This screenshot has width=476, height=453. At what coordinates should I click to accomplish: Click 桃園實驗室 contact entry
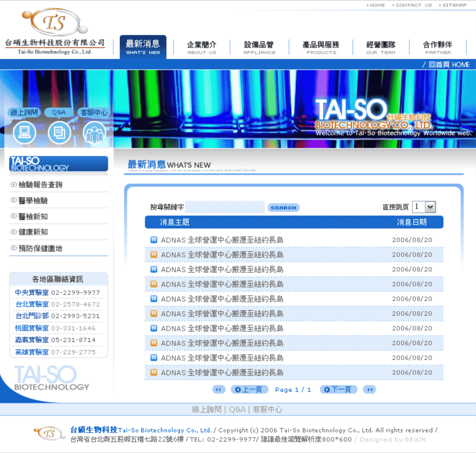coord(55,328)
